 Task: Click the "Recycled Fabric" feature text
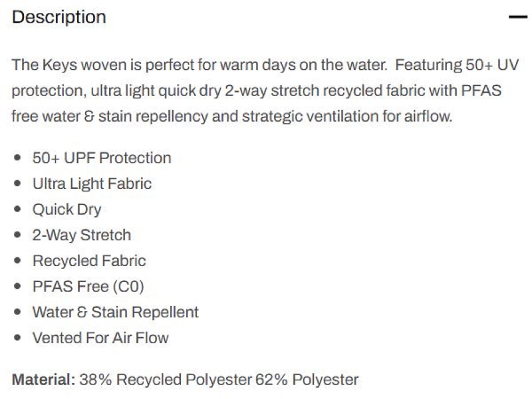tap(89, 261)
